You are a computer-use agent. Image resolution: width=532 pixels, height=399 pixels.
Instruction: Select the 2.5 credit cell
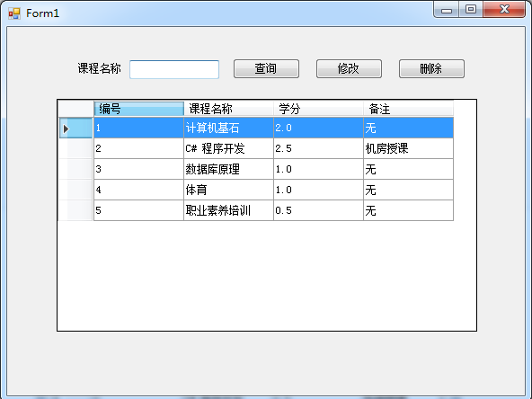click(x=318, y=148)
